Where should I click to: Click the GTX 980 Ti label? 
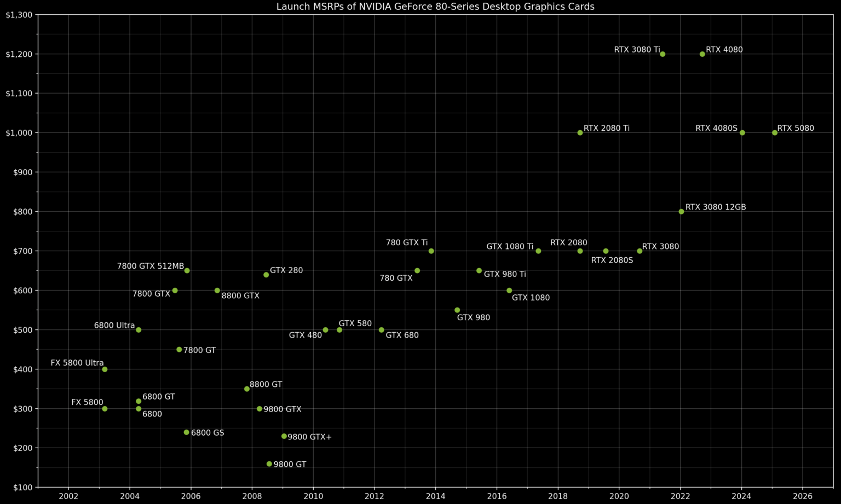coord(505,275)
